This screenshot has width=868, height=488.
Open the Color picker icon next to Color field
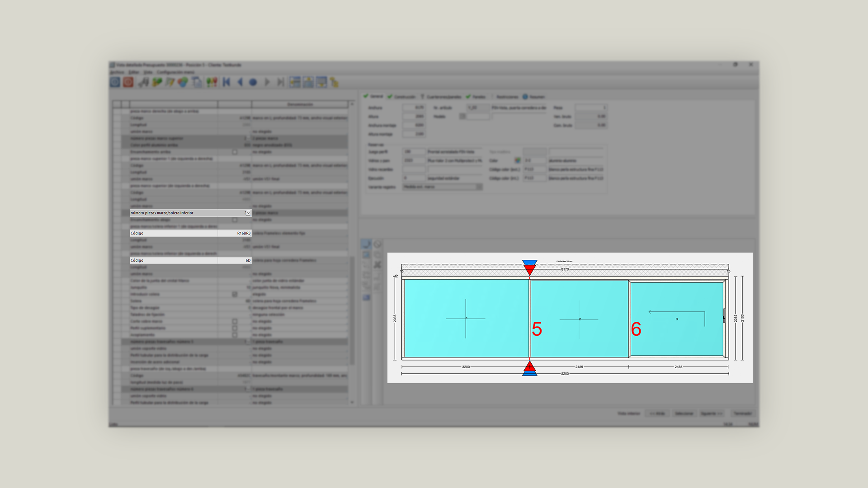[x=517, y=160]
